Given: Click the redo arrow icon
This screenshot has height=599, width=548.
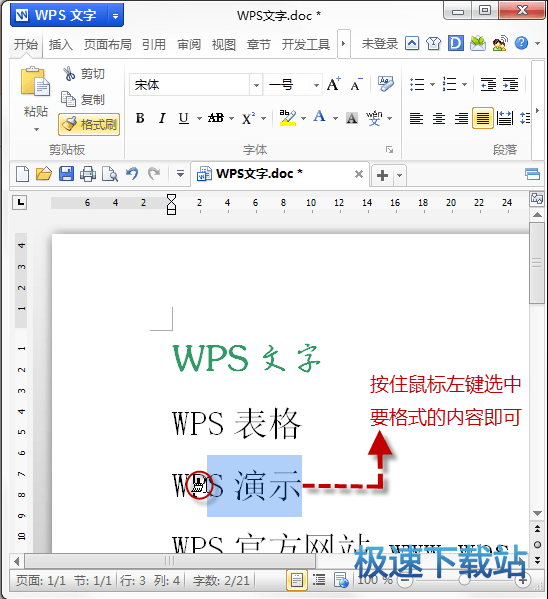Looking at the screenshot, I should pos(154,174).
